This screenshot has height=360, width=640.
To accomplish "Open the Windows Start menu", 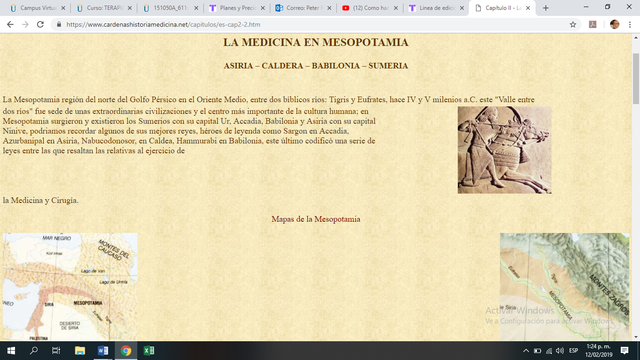I will (x=11, y=351).
